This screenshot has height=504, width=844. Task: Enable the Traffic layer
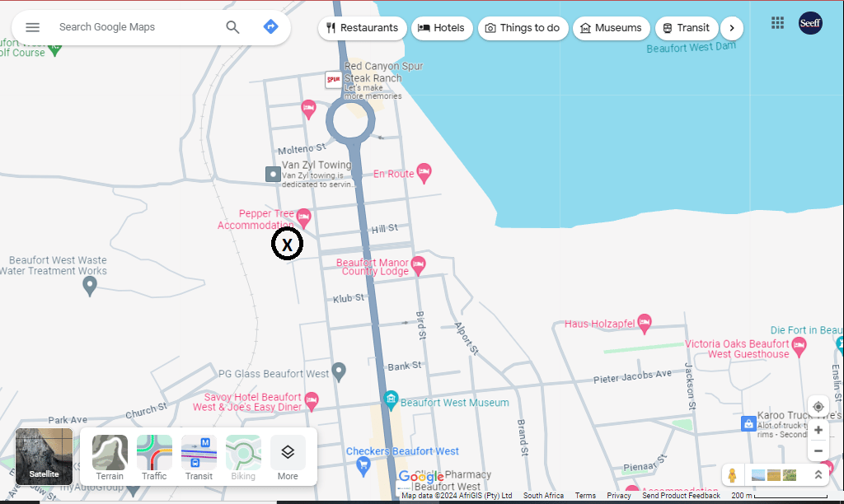(x=154, y=457)
